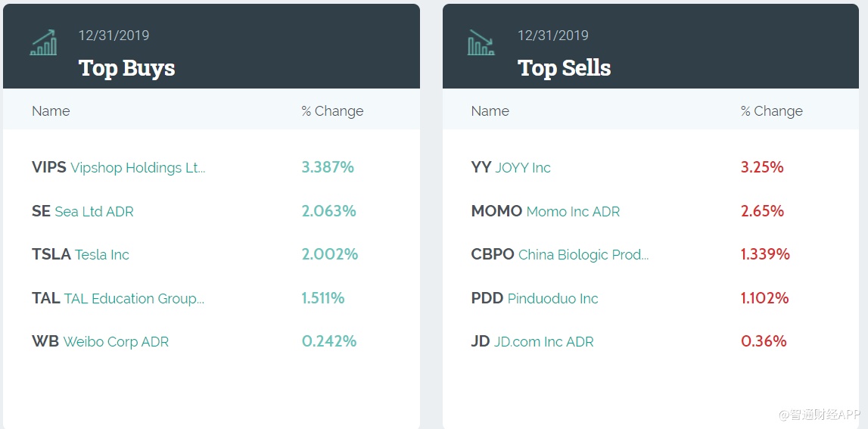
Task: Open the YY JOYY Inc link
Action: 511,168
